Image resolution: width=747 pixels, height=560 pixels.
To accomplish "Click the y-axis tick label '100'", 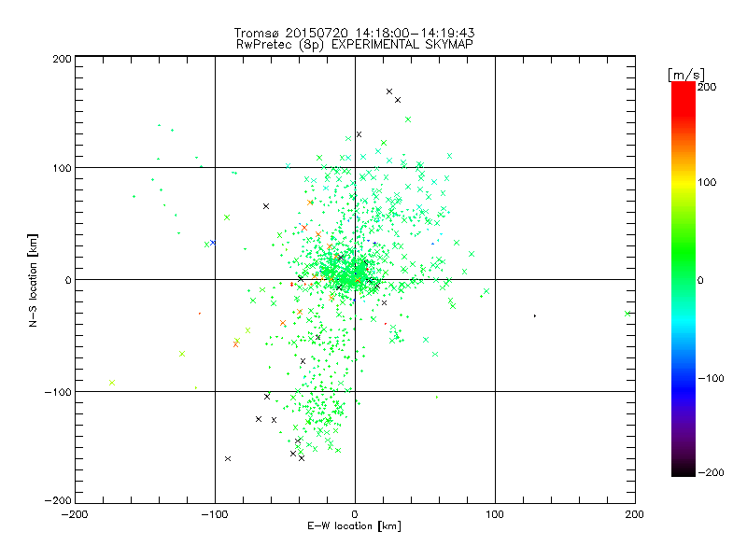I will pyautogui.click(x=62, y=168).
